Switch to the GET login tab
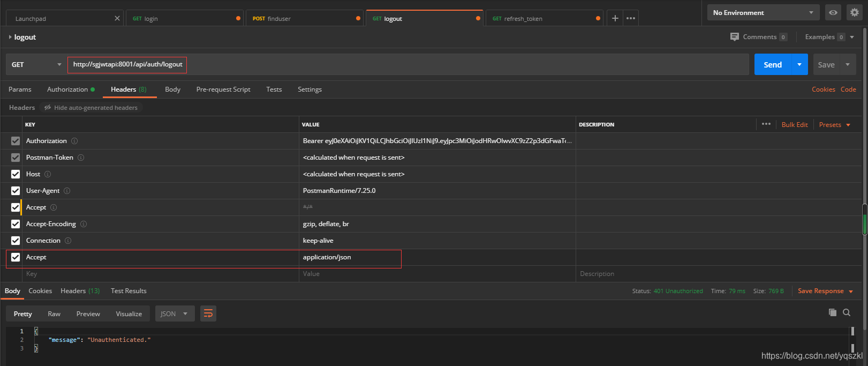The width and height of the screenshot is (868, 366). click(184, 18)
